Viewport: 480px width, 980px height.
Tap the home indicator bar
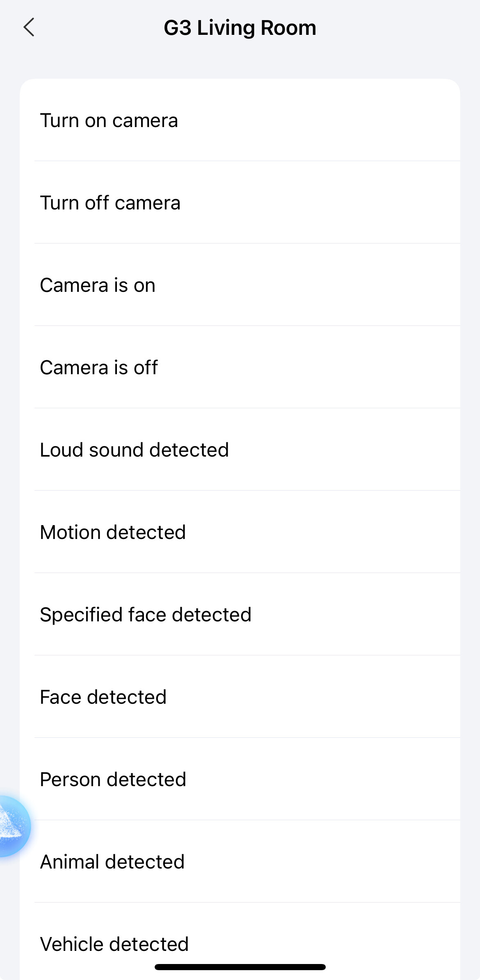240,967
